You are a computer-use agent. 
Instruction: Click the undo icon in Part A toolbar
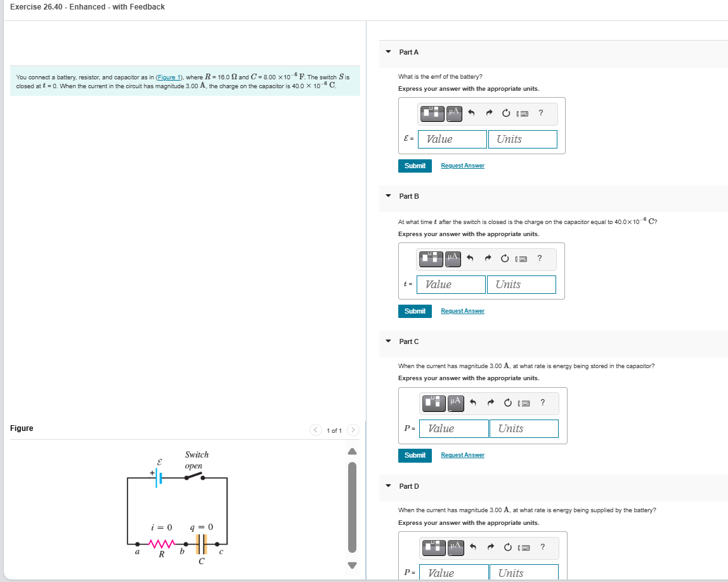(470, 113)
